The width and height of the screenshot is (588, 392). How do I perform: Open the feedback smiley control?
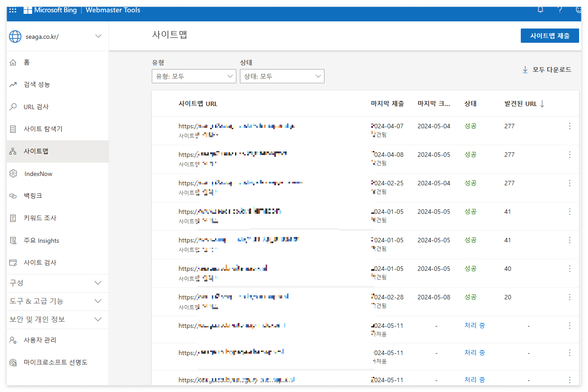coord(579,9)
